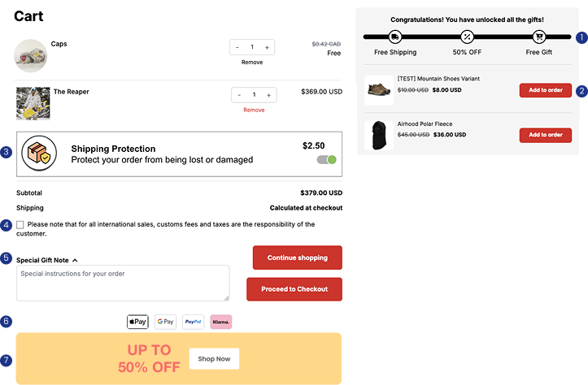Focus the special instructions text field

(x=123, y=283)
